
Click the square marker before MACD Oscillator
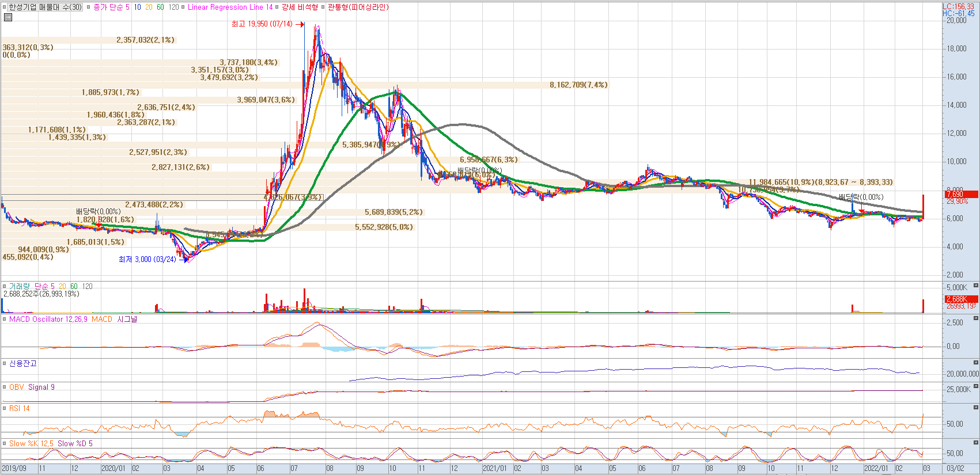(x=5, y=319)
